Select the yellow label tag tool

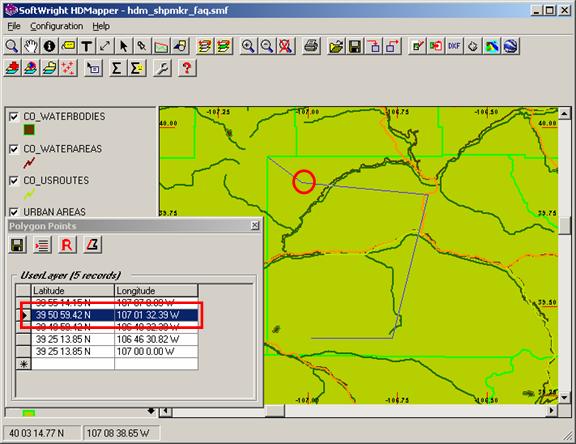click(x=68, y=46)
